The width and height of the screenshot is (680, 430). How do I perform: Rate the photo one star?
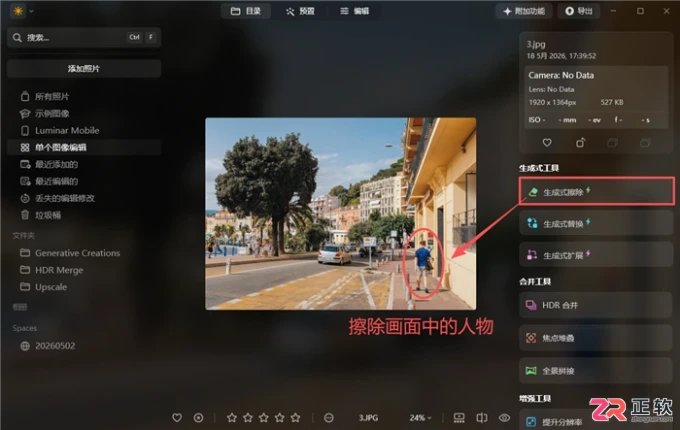[232, 418]
